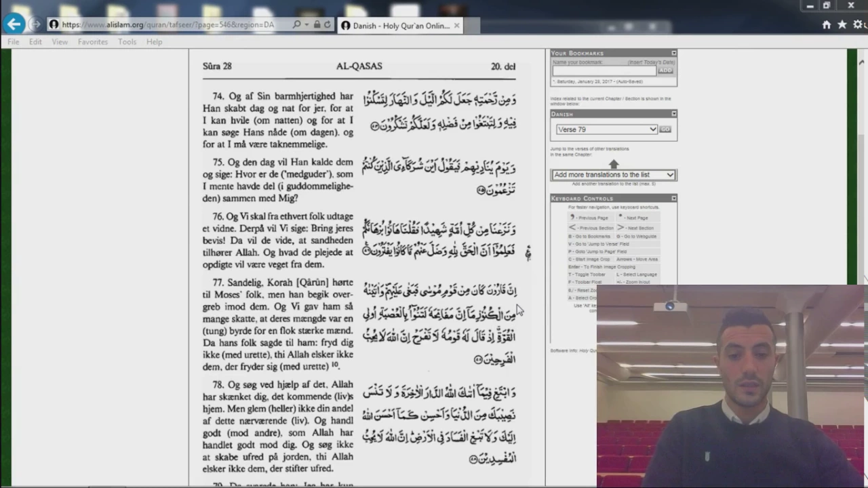The width and height of the screenshot is (868, 488).
Task: Click the Go to Webguide entry
Action: pos(637,237)
